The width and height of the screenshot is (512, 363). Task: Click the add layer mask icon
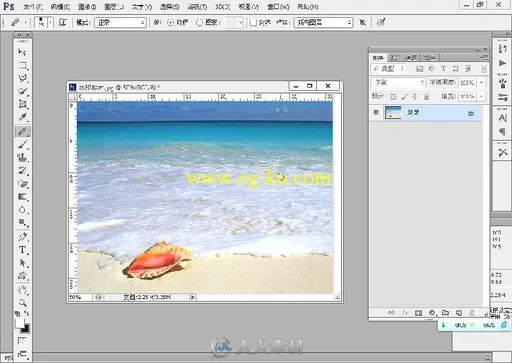click(x=418, y=313)
